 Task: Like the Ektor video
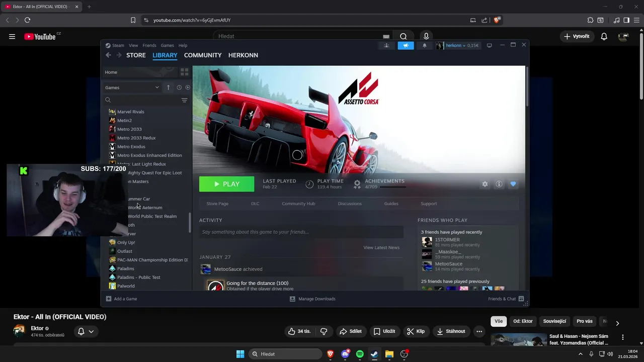[x=300, y=331]
